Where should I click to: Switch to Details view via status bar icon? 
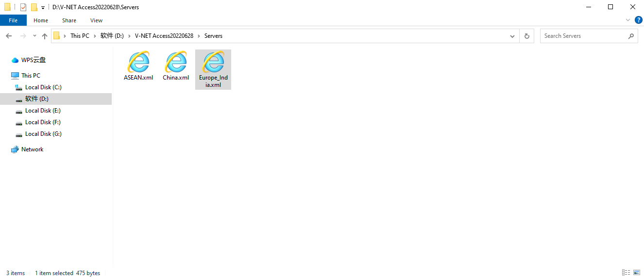pos(626,273)
